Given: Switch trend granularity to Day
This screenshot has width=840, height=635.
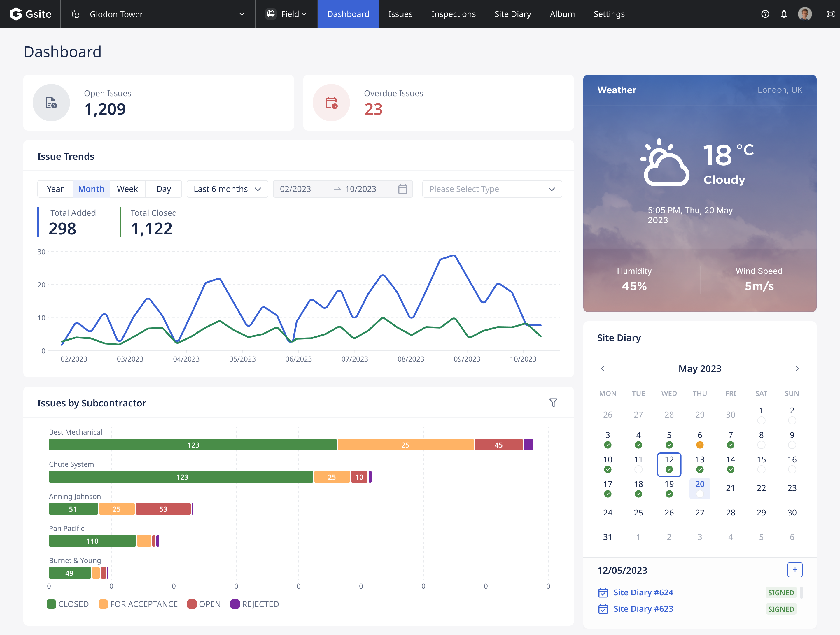Looking at the screenshot, I should (163, 189).
